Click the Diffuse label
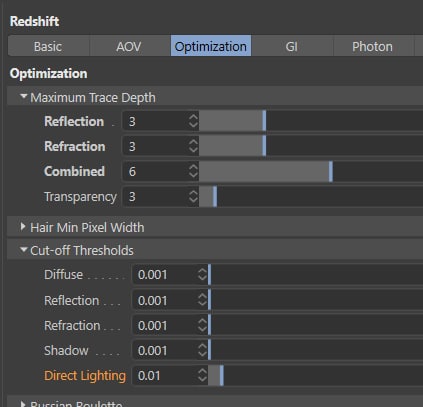The image size is (423, 407). point(63,275)
